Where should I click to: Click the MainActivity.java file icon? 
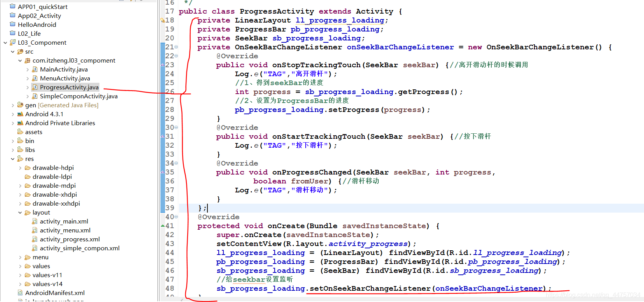pos(35,69)
